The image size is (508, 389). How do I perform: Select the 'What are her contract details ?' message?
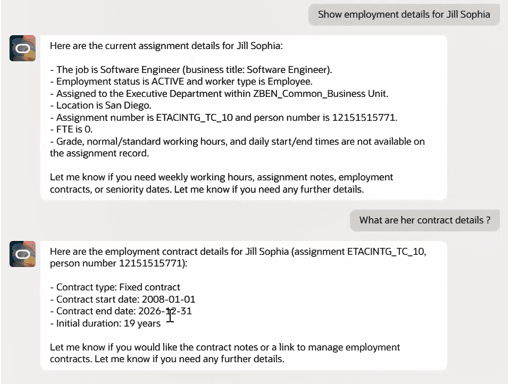coord(425,220)
